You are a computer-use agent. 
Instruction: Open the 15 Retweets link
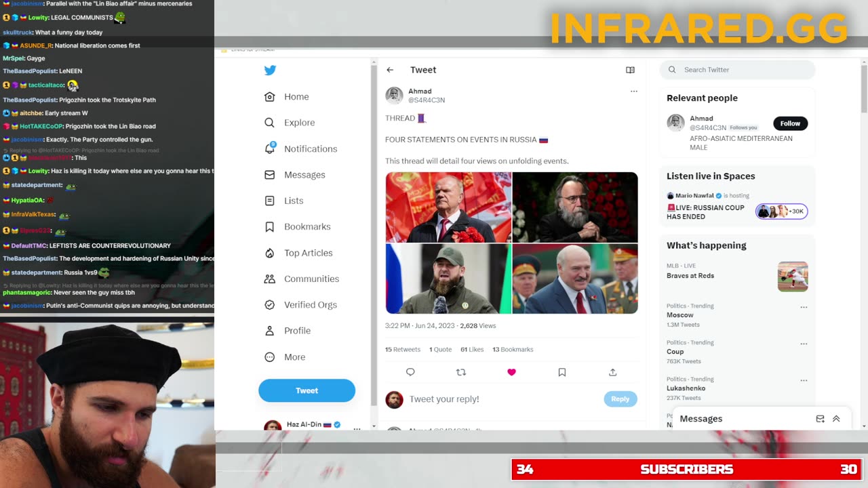click(x=403, y=350)
